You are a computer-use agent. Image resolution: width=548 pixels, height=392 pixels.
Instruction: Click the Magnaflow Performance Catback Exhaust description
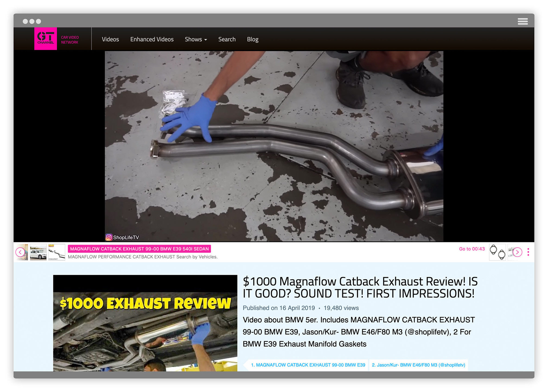point(143,257)
